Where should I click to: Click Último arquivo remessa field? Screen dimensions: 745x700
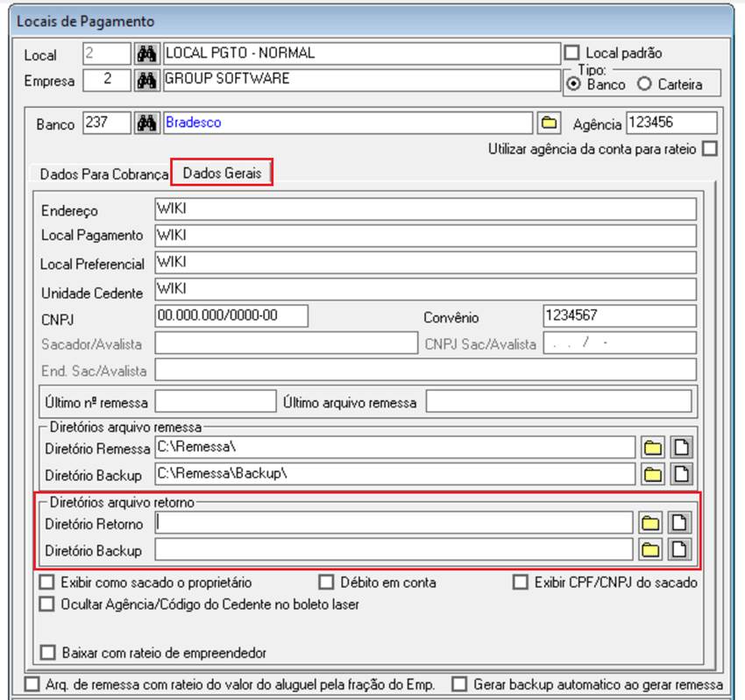(558, 401)
